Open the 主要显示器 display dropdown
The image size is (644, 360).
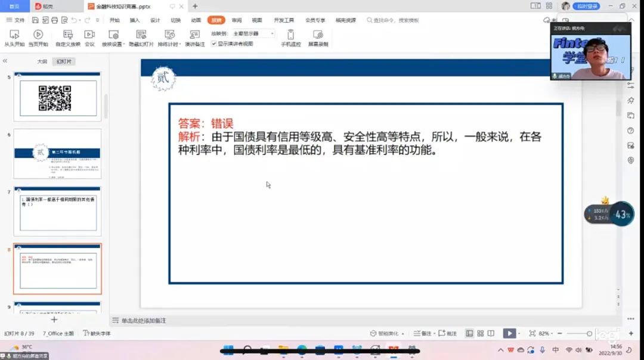pyautogui.click(x=253, y=34)
